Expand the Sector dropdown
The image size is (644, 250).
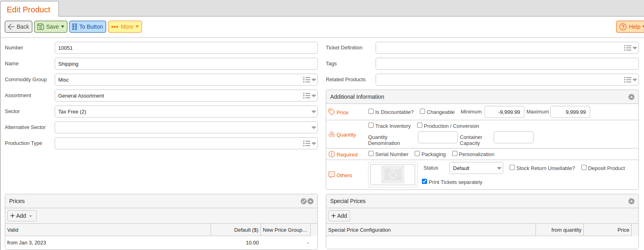coord(313,111)
